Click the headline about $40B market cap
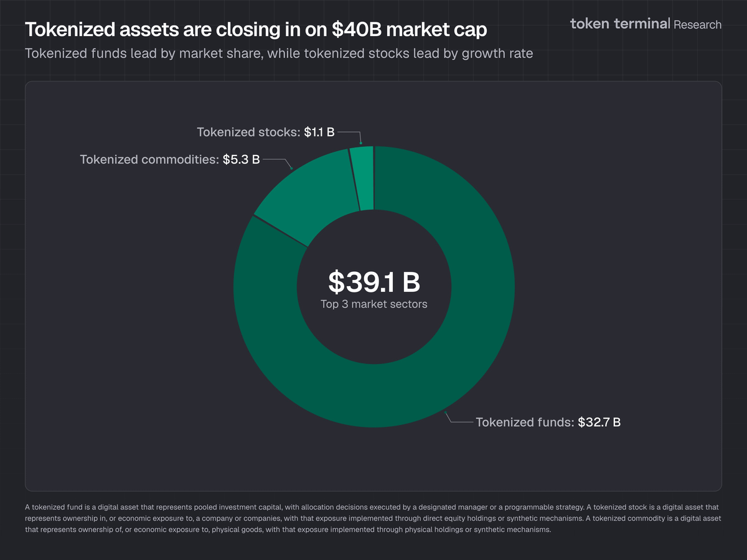This screenshot has height=560, width=747. (x=255, y=29)
